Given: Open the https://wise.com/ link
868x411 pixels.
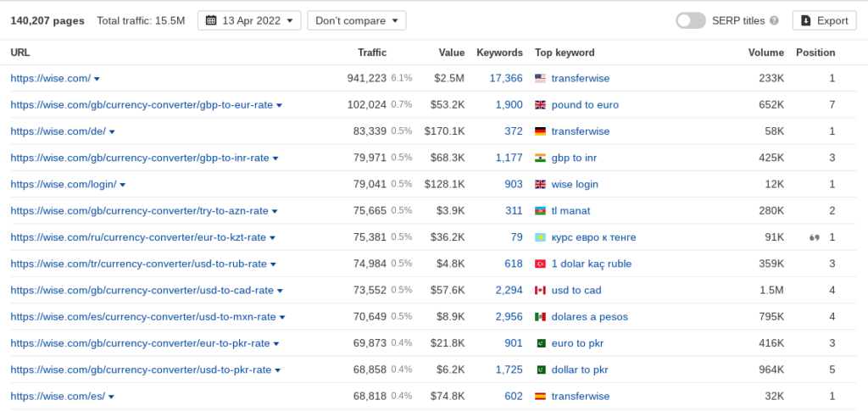Looking at the screenshot, I should (50, 79).
